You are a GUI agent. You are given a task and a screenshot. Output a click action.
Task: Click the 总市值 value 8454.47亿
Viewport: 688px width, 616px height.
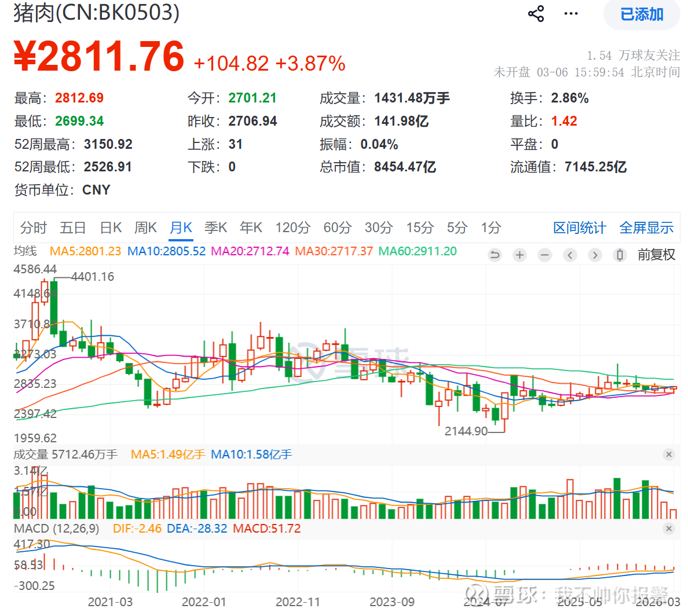[x=405, y=167]
